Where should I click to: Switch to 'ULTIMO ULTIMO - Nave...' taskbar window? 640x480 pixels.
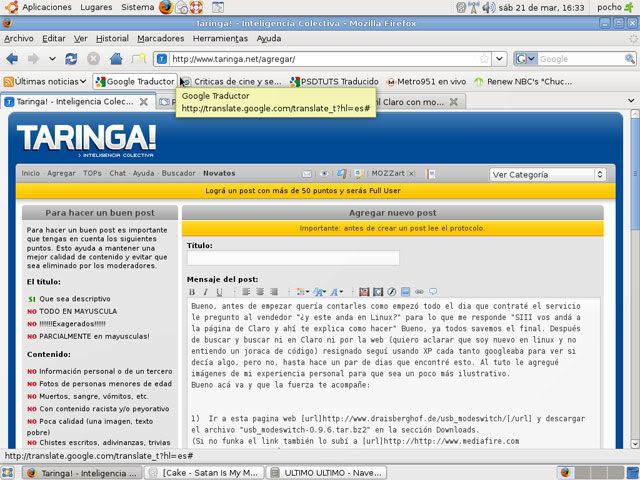[326, 473]
